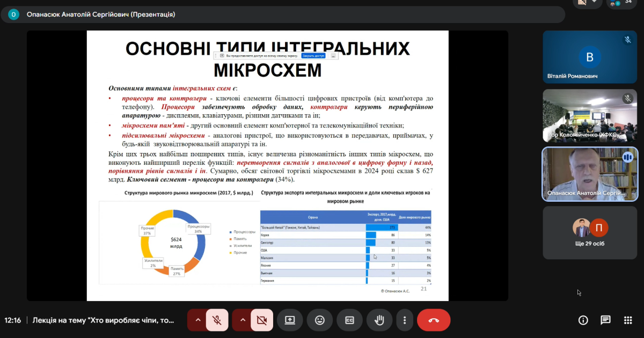Open audio settings chevron beside microphone
Image resolution: width=644 pixels, height=338 pixels.
click(197, 320)
